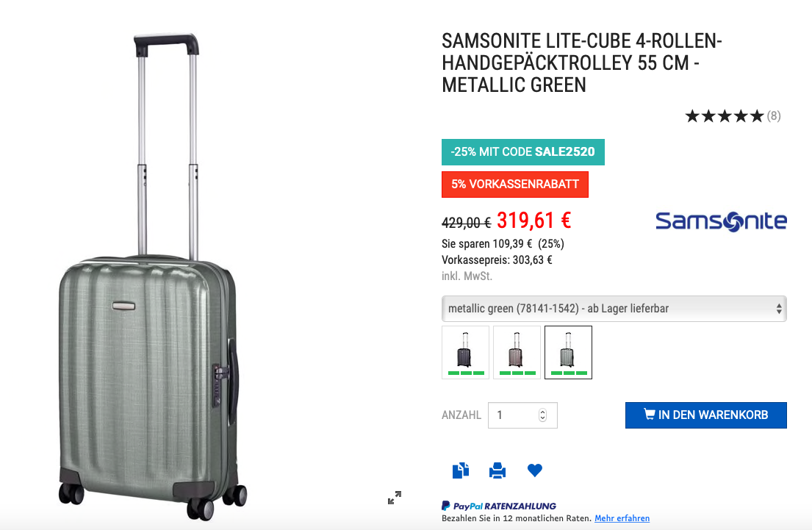Click the Samsonite brand logo
Screen dimensions: 812x530
click(720, 221)
